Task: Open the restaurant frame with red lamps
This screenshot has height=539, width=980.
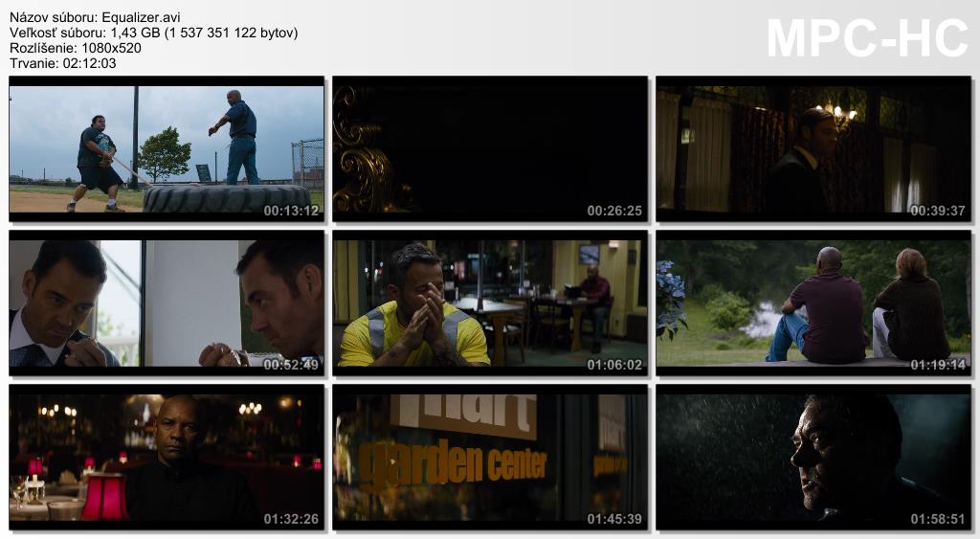Action: [167, 458]
